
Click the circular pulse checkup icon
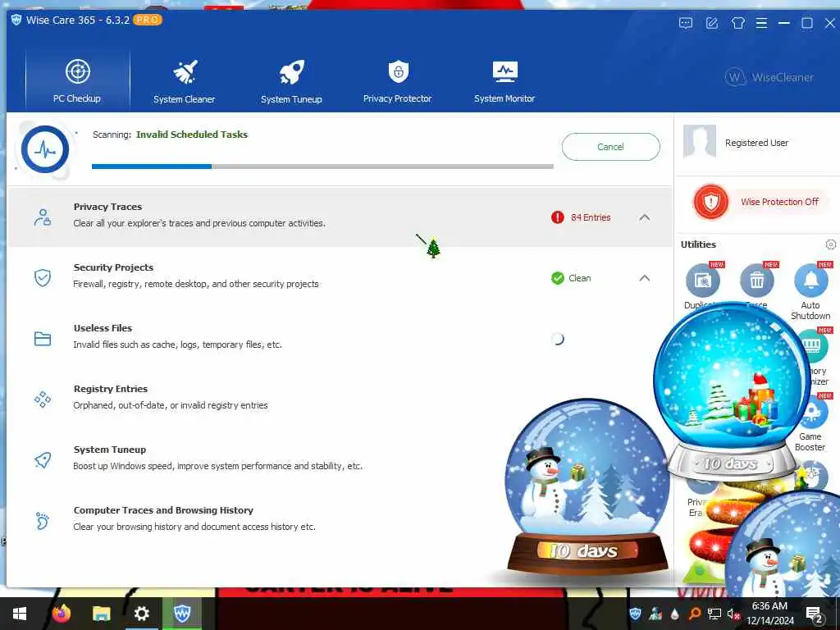point(45,149)
